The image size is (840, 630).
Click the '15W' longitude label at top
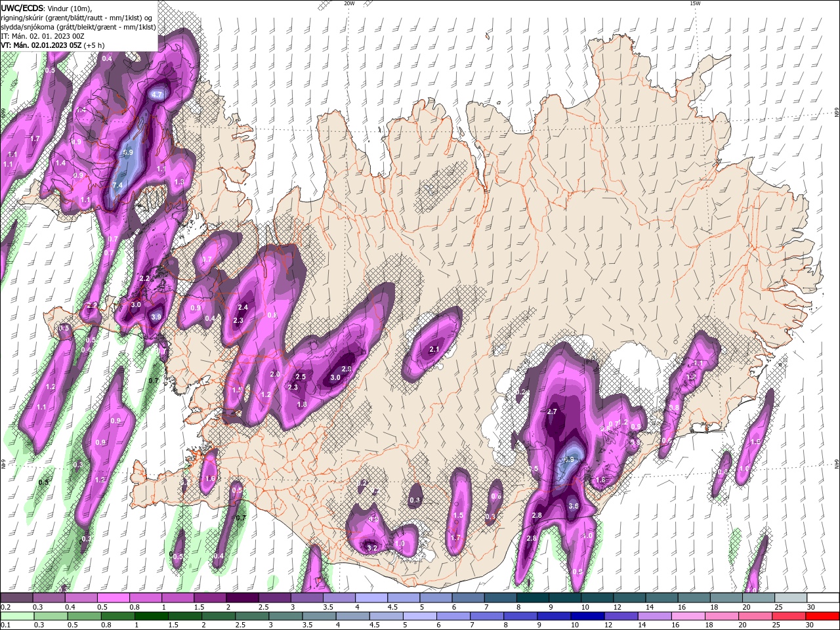(x=695, y=3)
